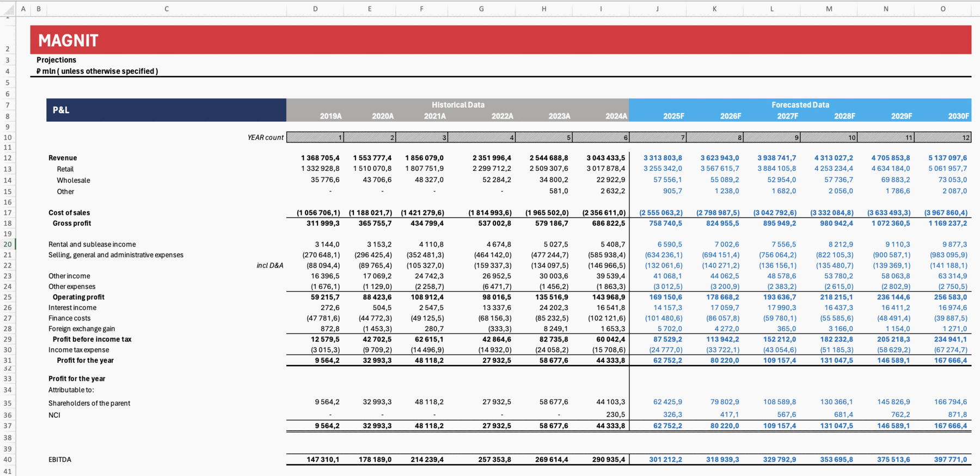
Task: Select column O header
Action: 943,9
